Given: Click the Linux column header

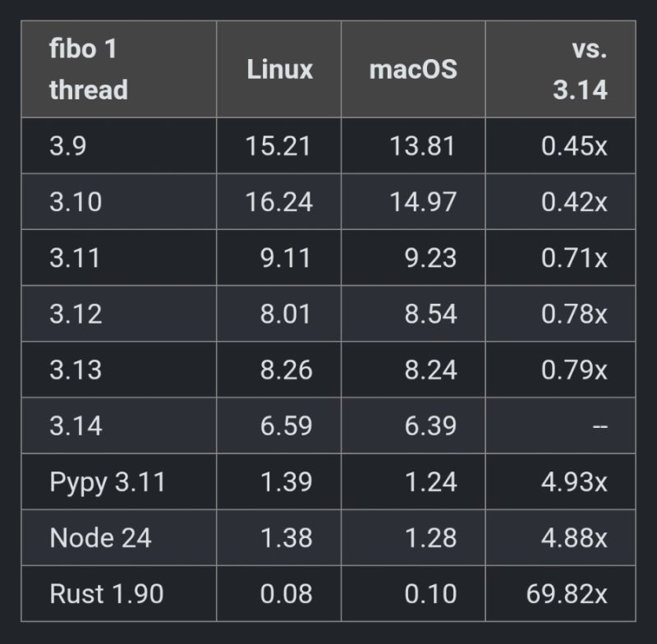Looking at the screenshot, I should (279, 69).
